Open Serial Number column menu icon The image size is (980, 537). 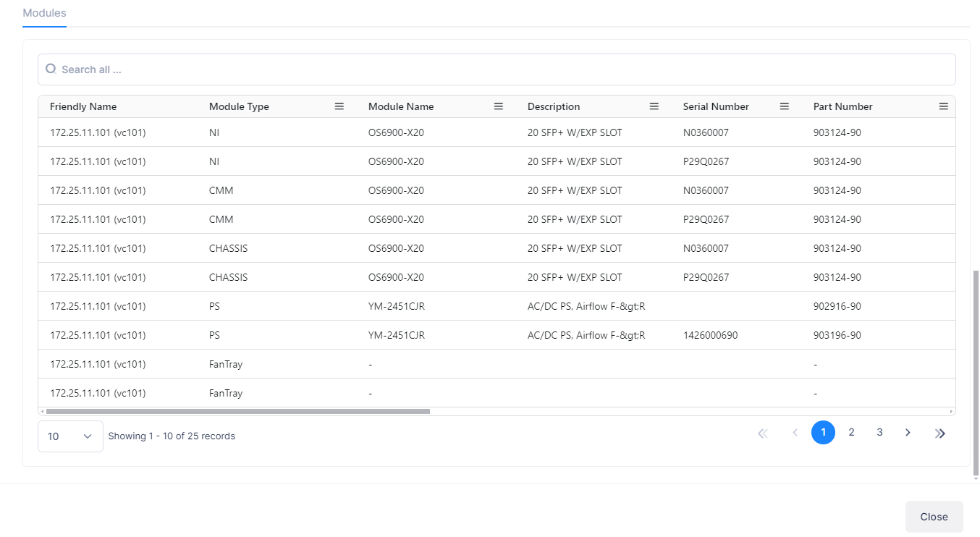pos(784,106)
